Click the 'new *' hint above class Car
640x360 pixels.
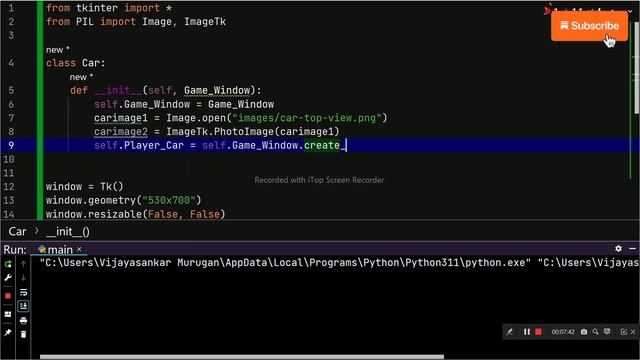[58, 50]
